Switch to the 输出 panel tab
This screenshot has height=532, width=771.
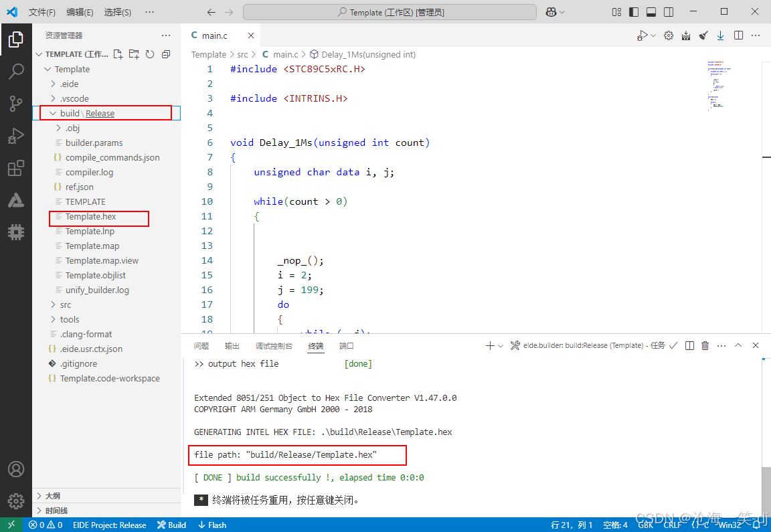coord(232,346)
